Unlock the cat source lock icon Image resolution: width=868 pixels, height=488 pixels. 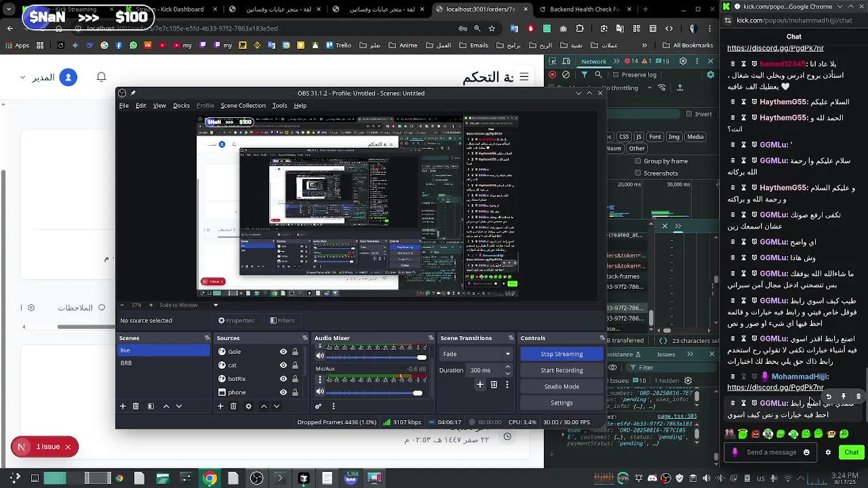click(x=295, y=365)
